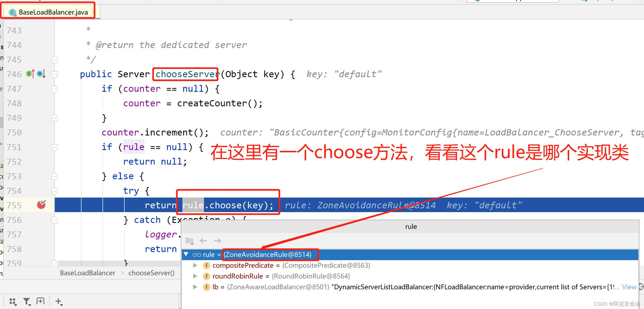Viewport: 644px width, 309px height.
Task: Click the add-to-watches bracket plus icon
Action: click(40, 301)
